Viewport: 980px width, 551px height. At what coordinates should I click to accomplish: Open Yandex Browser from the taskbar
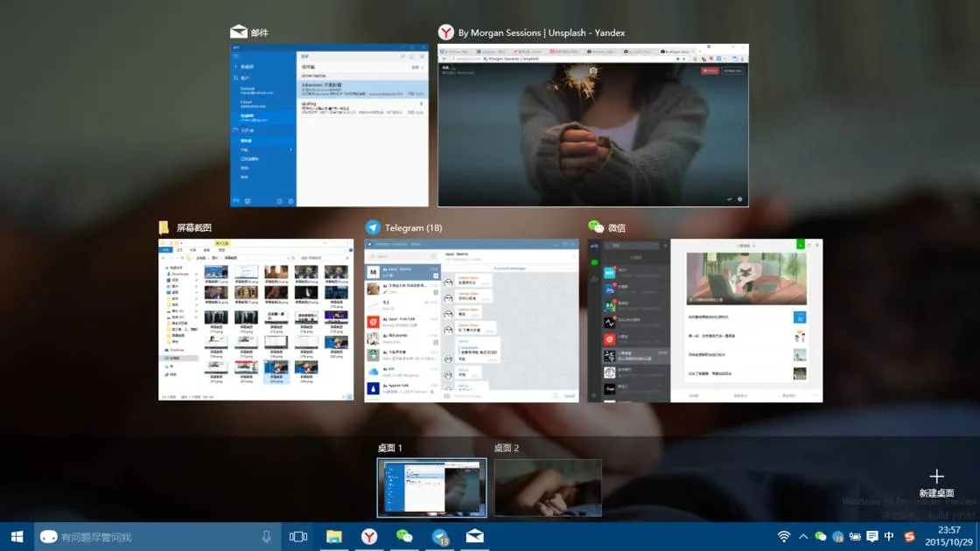point(369,537)
